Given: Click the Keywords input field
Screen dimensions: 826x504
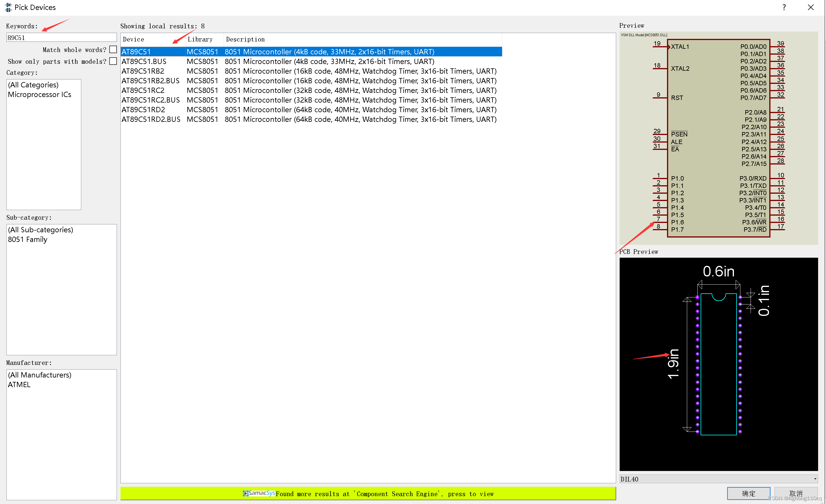Looking at the screenshot, I should [x=61, y=37].
